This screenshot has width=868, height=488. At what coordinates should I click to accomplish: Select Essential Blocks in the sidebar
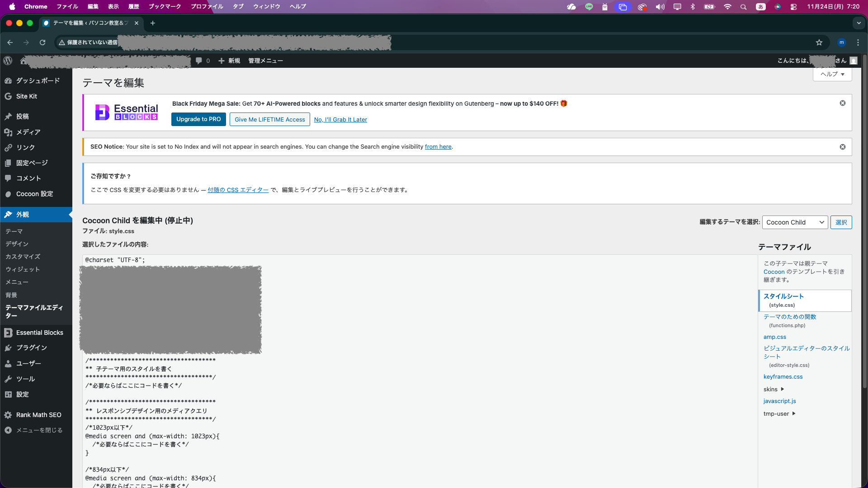pyautogui.click(x=40, y=333)
